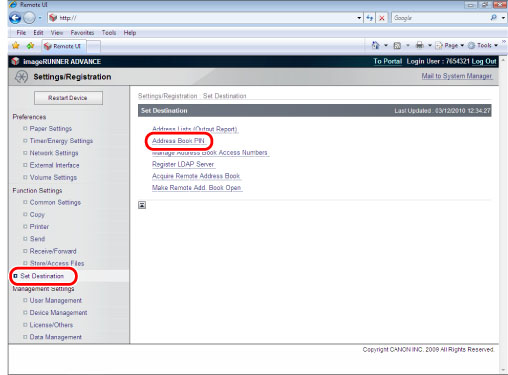Open the Tools dropdown in command bar
508x375 pixels.
click(483, 45)
